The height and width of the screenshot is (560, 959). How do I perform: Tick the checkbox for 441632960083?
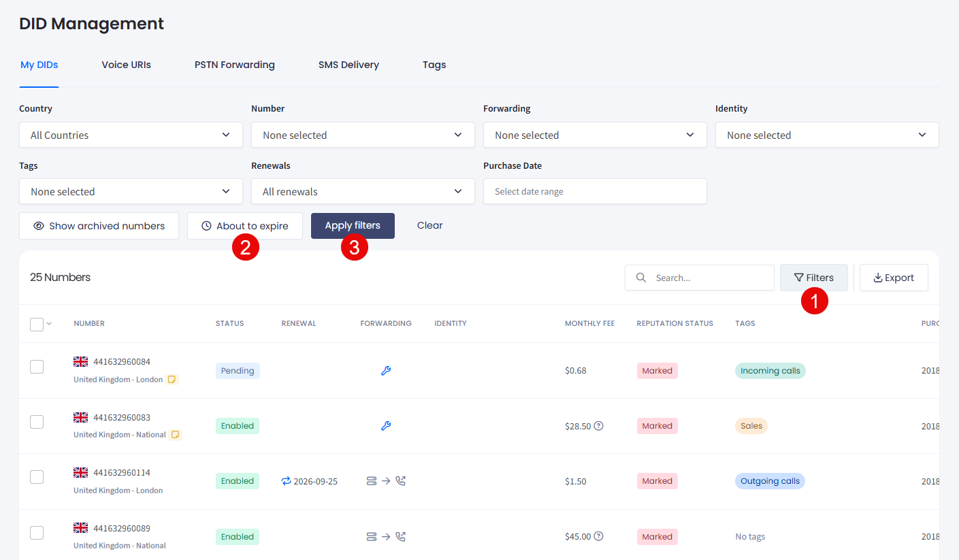37,422
